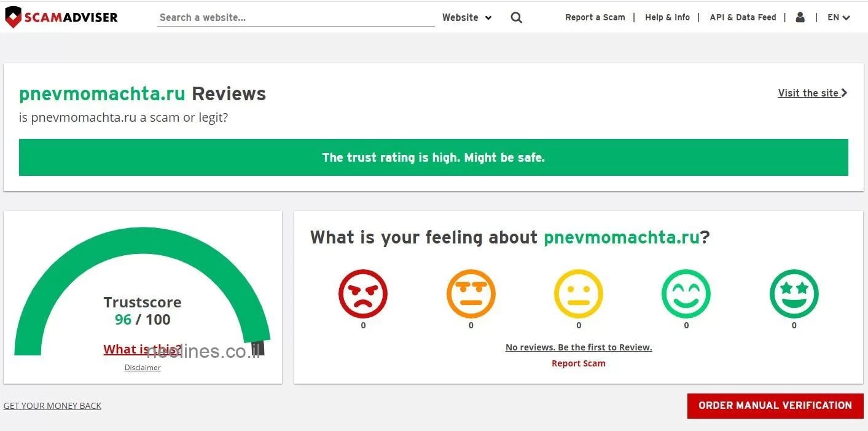Click the magnifier search icon
Image resolution: width=868 pixels, height=431 pixels.
pos(517,18)
